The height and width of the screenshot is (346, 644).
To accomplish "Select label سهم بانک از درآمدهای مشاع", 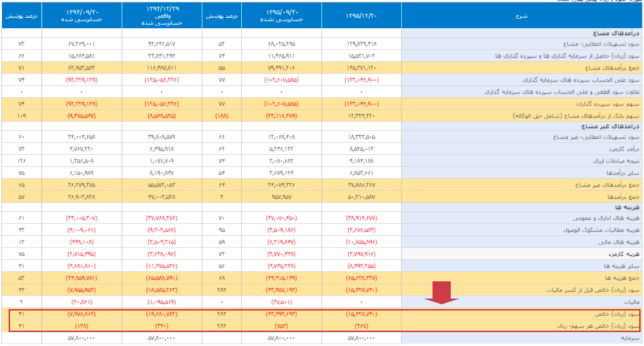I will point(577,115).
